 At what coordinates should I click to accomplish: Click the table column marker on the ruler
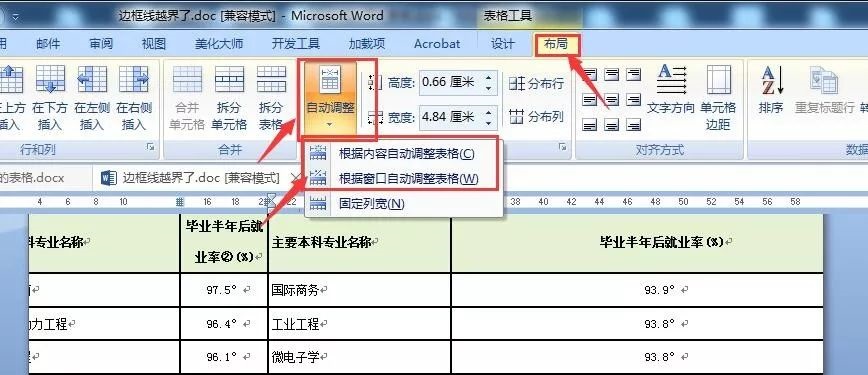(180, 202)
